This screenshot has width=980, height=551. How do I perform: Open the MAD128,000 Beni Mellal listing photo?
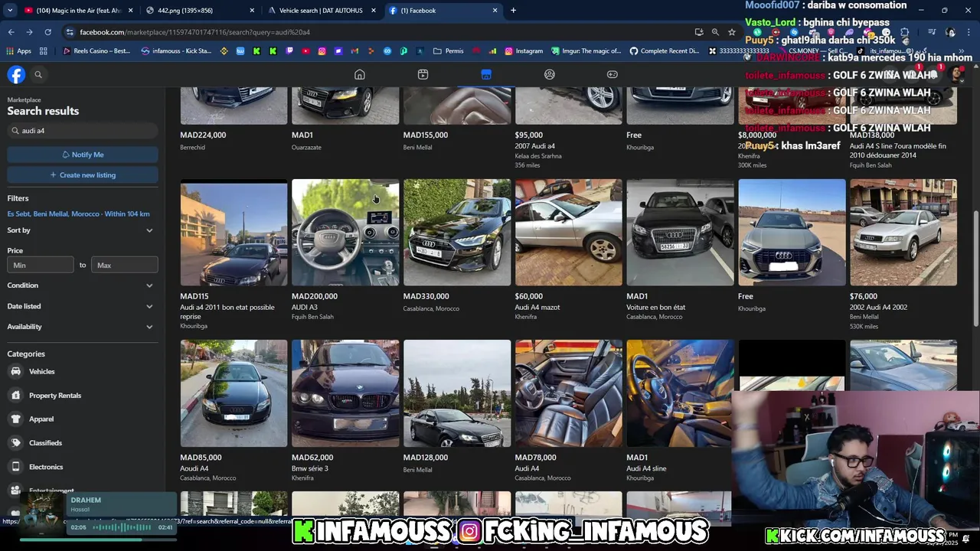(457, 393)
